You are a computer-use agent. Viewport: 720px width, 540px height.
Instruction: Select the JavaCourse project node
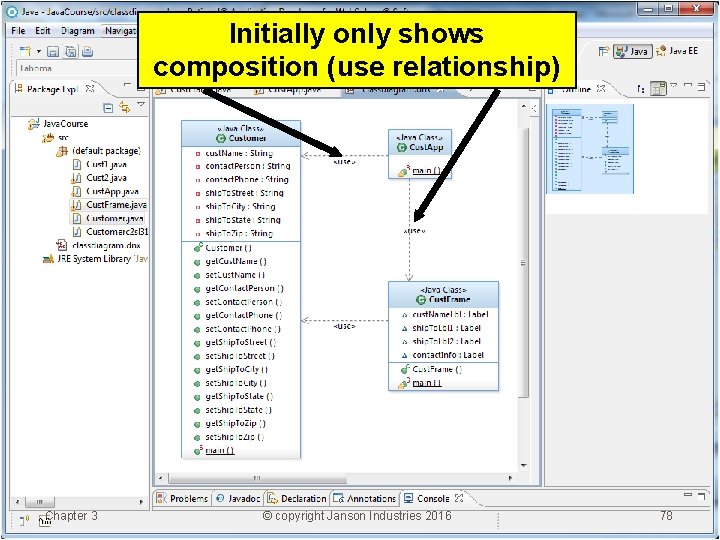[58, 124]
